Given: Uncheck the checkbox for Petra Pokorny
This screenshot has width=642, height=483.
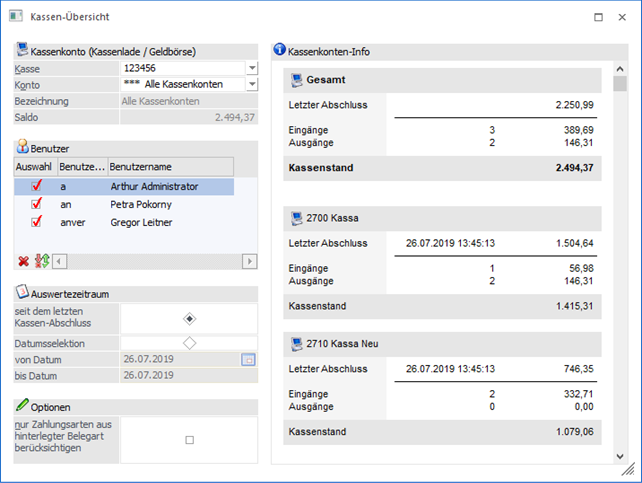Looking at the screenshot, I should pyautogui.click(x=36, y=204).
